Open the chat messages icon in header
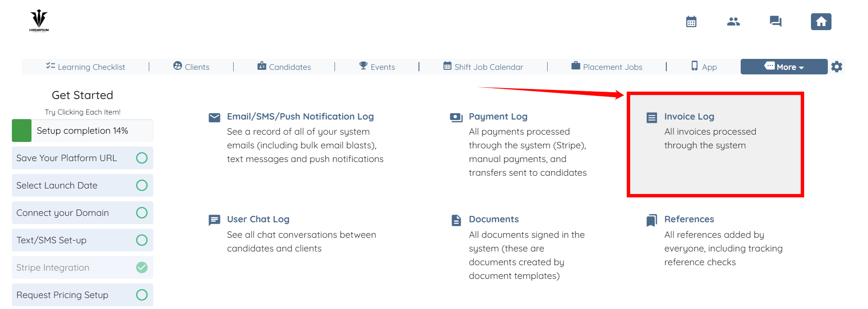The height and width of the screenshot is (309, 868). [x=775, y=21]
